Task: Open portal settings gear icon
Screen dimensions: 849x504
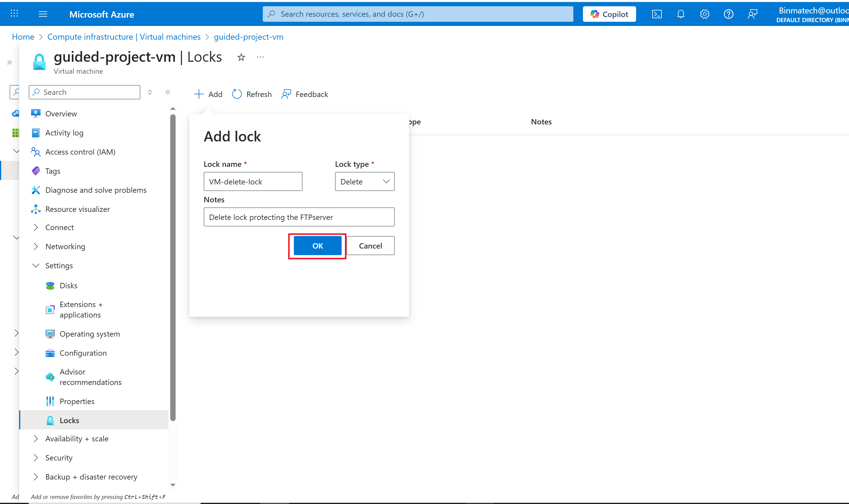Action: click(x=704, y=14)
